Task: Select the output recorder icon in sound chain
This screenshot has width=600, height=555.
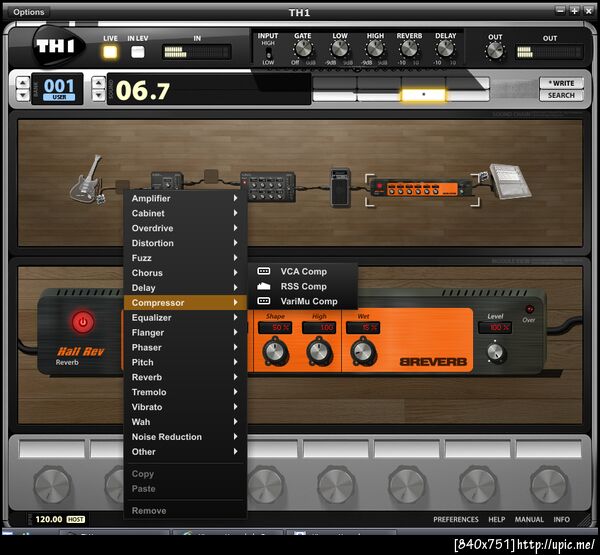Action: point(509,181)
